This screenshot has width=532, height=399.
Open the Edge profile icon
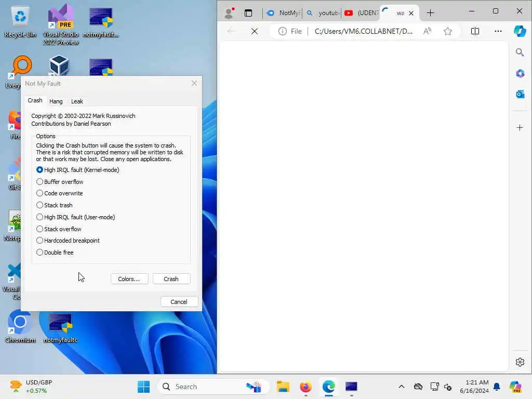click(x=229, y=13)
